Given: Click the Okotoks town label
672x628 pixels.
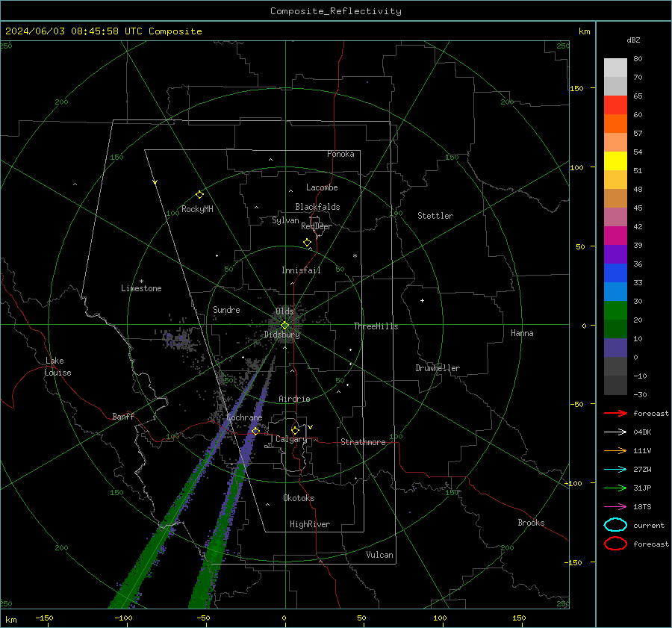Looking at the screenshot, I should coord(299,498).
